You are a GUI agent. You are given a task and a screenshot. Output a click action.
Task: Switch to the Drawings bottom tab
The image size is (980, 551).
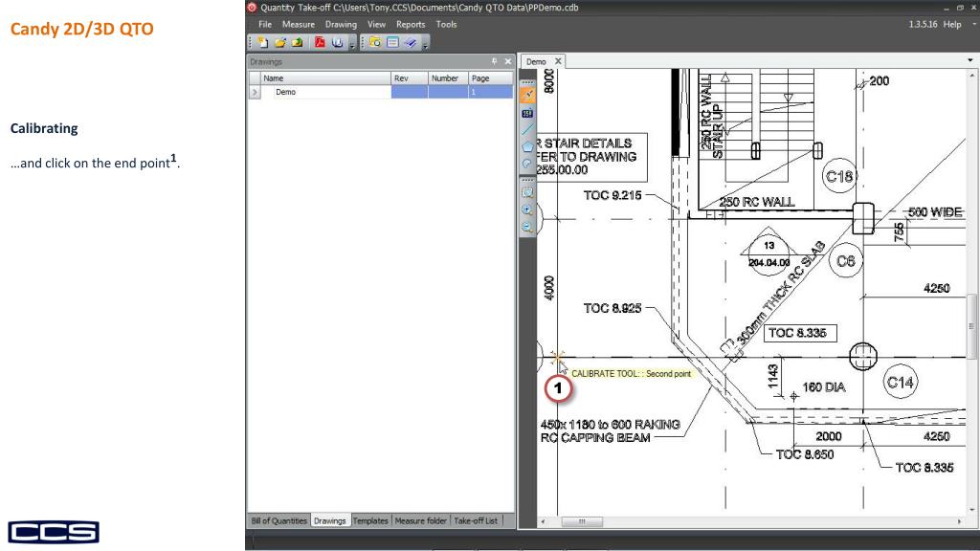click(330, 520)
